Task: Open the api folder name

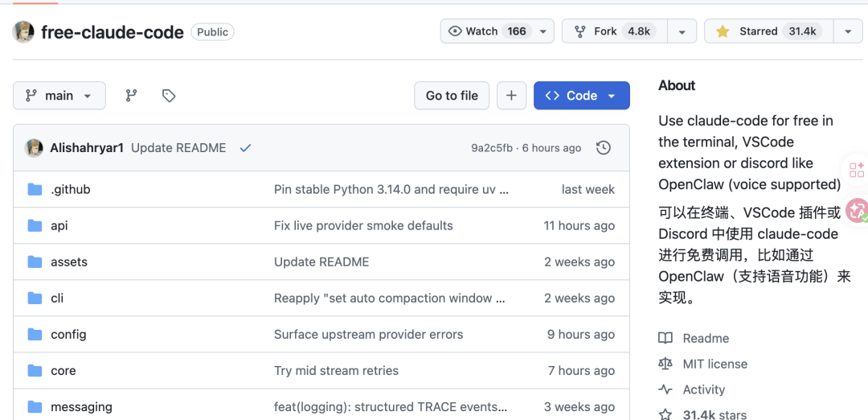Action: pos(59,226)
